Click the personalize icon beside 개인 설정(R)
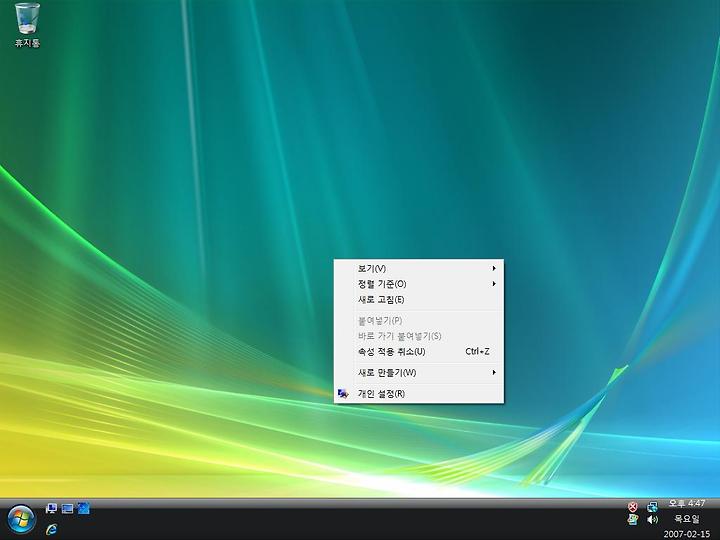The height and width of the screenshot is (540, 720). [x=343, y=394]
